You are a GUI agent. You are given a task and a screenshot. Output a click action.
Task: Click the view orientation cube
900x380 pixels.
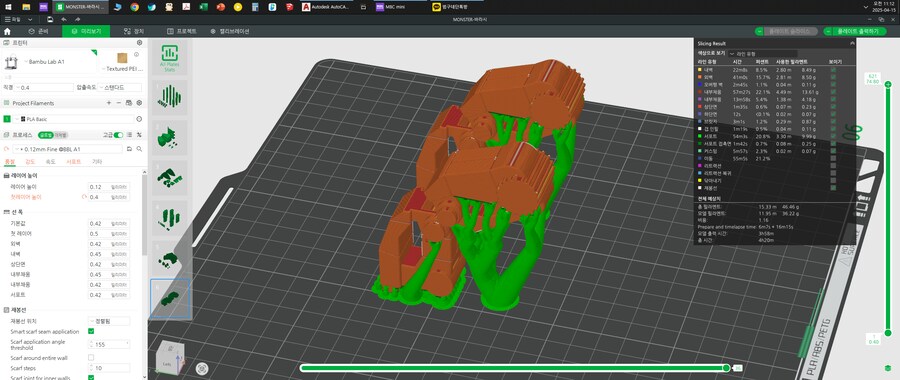click(170, 357)
